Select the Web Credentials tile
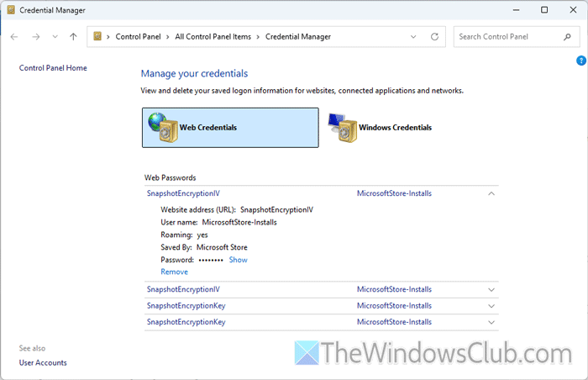 pos(230,128)
